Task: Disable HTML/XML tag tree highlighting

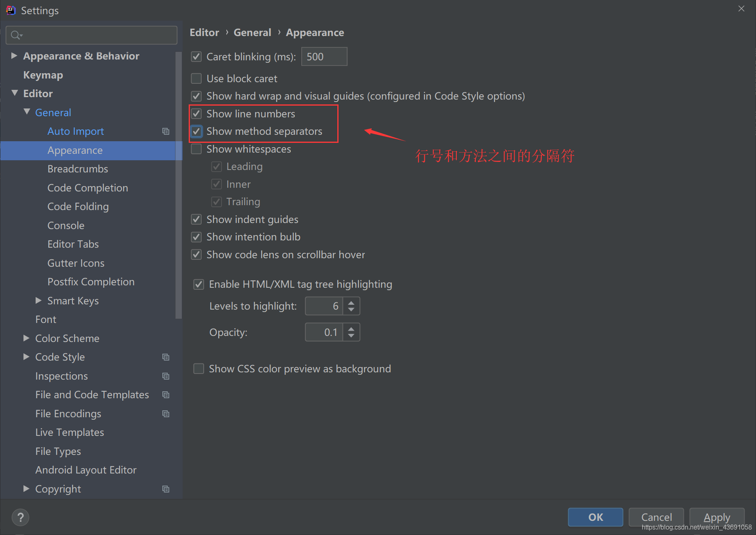Action: pyautogui.click(x=199, y=284)
